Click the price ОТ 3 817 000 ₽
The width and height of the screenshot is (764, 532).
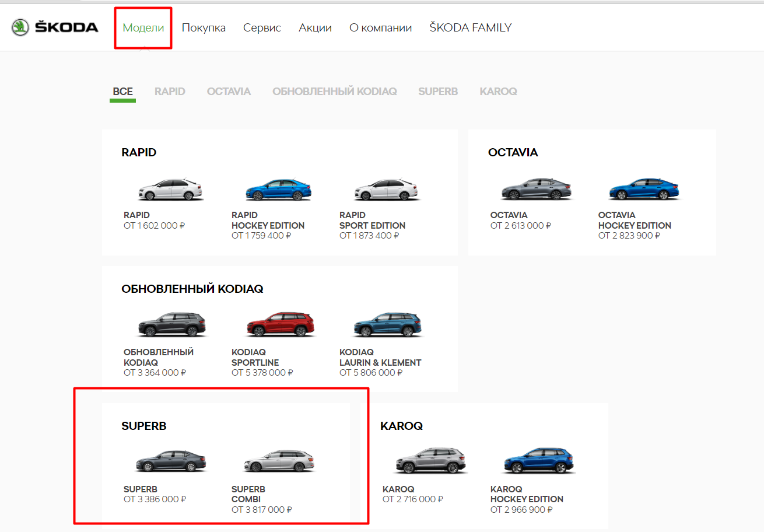[x=262, y=510]
